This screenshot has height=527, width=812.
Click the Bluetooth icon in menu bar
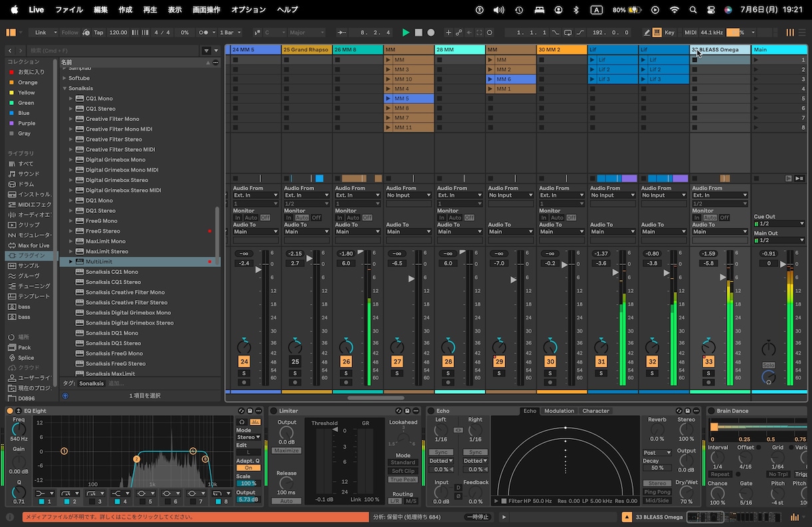click(x=576, y=10)
